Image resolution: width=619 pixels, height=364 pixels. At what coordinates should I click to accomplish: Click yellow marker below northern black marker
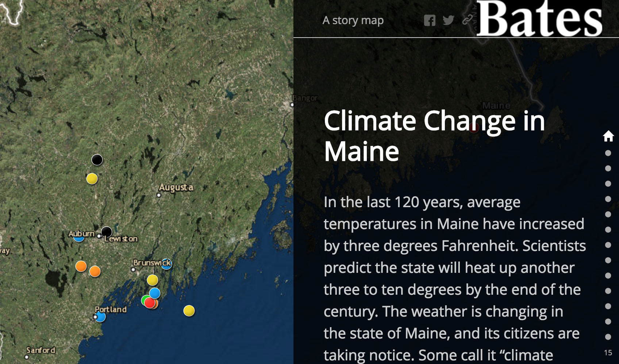pos(92,179)
